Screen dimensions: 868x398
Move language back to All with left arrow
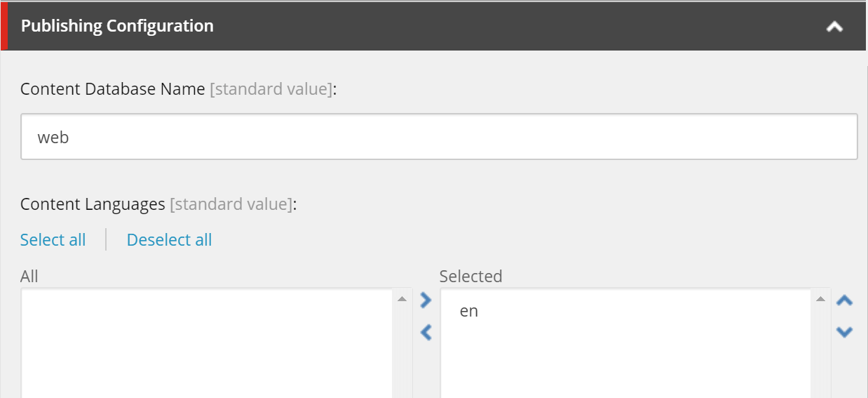coord(426,331)
